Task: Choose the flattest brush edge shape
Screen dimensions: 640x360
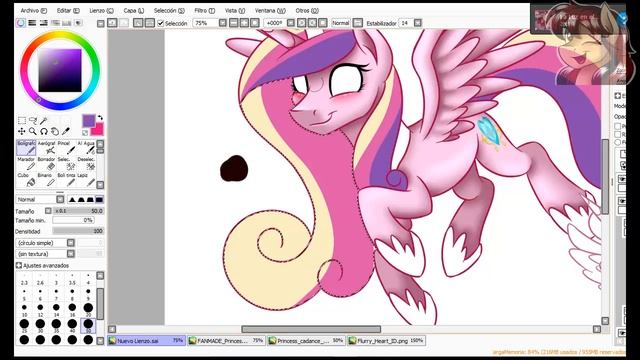Action: coord(99,199)
